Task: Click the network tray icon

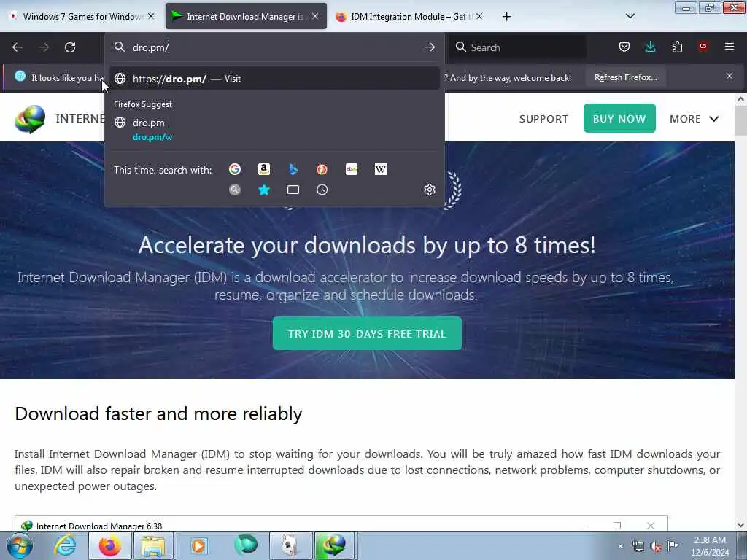Action: 638,547
